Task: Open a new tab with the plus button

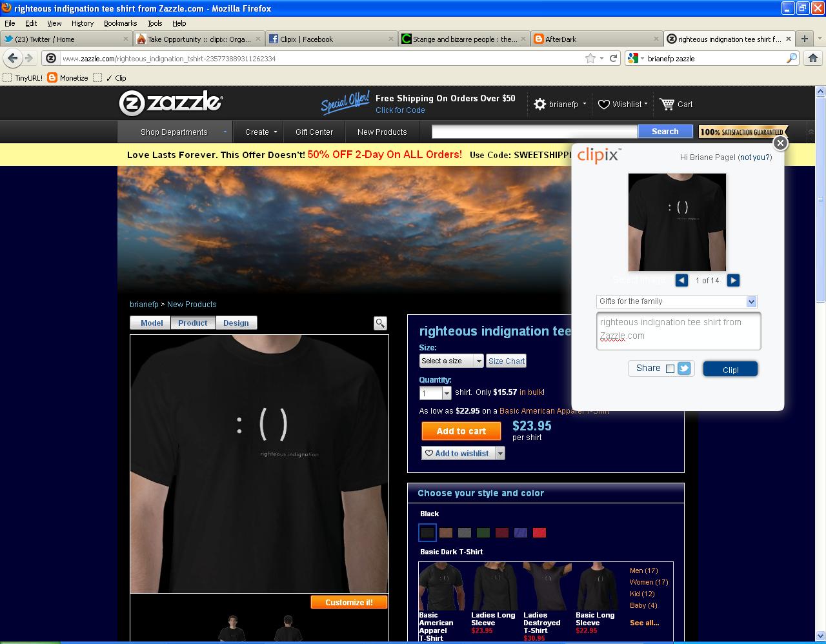Action: click(804, 39)
